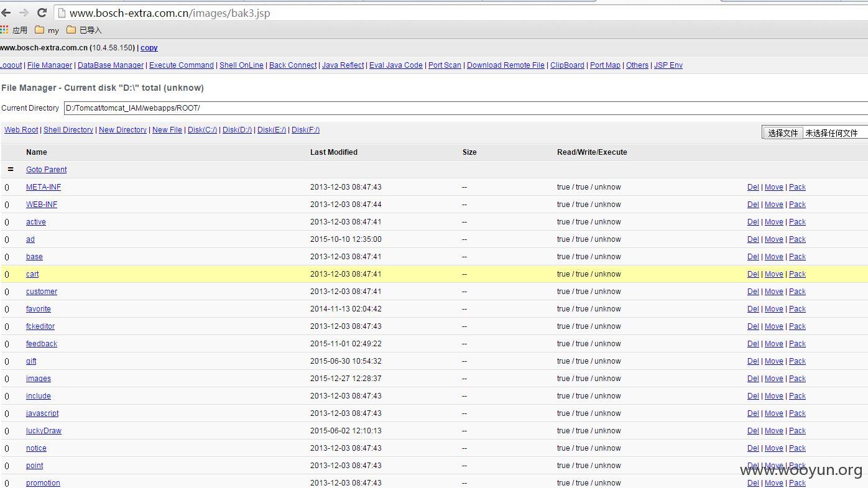868x488 pixels.
Task: Open Shell OnLine
Action: (x=241, y=65)
